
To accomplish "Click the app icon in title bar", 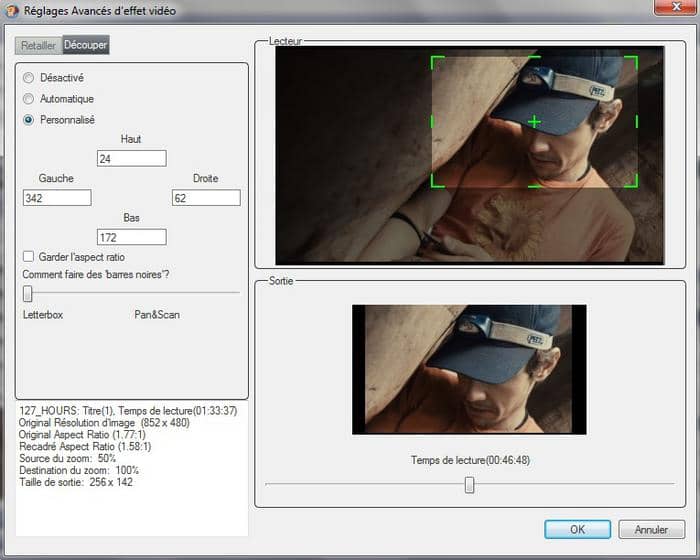I will (12, 10).
